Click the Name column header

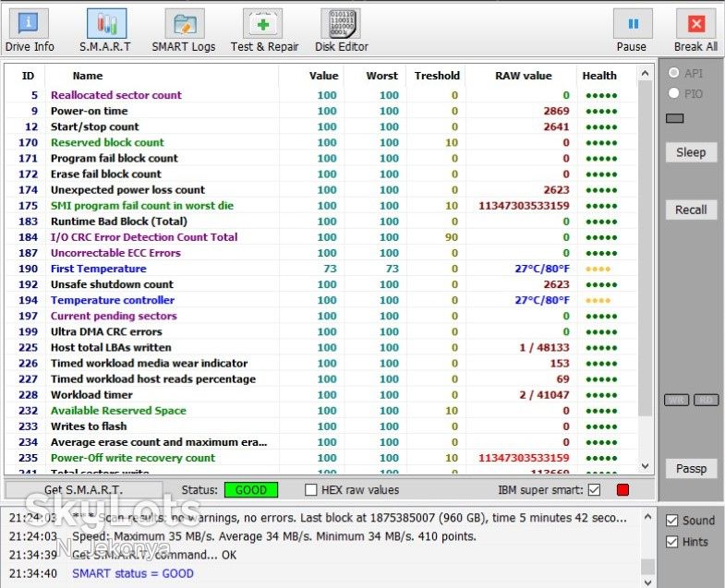[x=88, y=76]
